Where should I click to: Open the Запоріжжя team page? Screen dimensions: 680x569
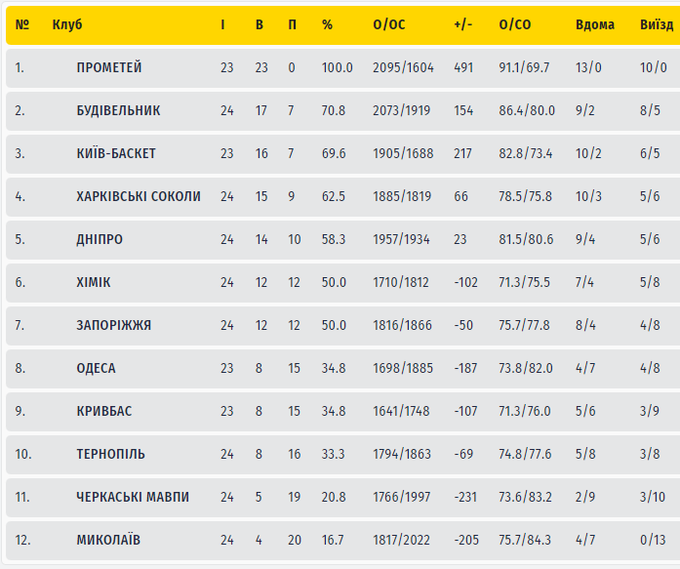(113, 325)
